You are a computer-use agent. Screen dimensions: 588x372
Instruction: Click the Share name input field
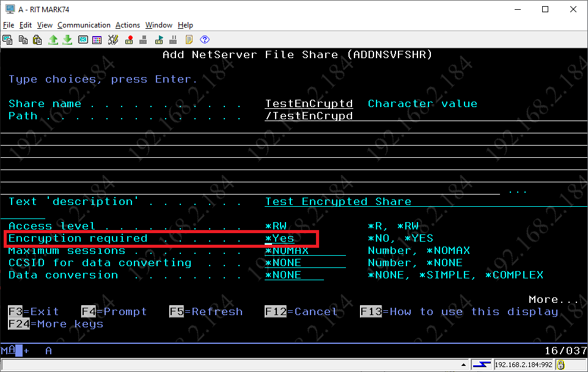click(x=309, y=104)
